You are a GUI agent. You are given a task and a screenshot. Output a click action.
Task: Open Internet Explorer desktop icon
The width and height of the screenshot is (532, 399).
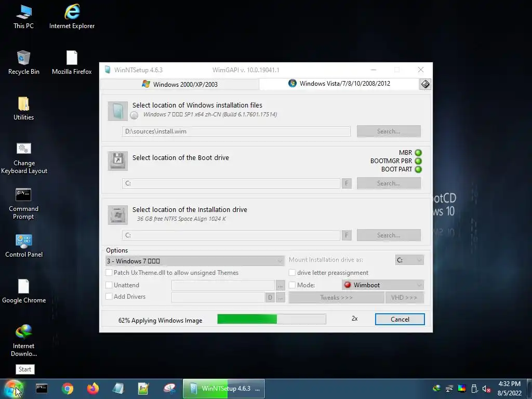[x=72, y=17]
